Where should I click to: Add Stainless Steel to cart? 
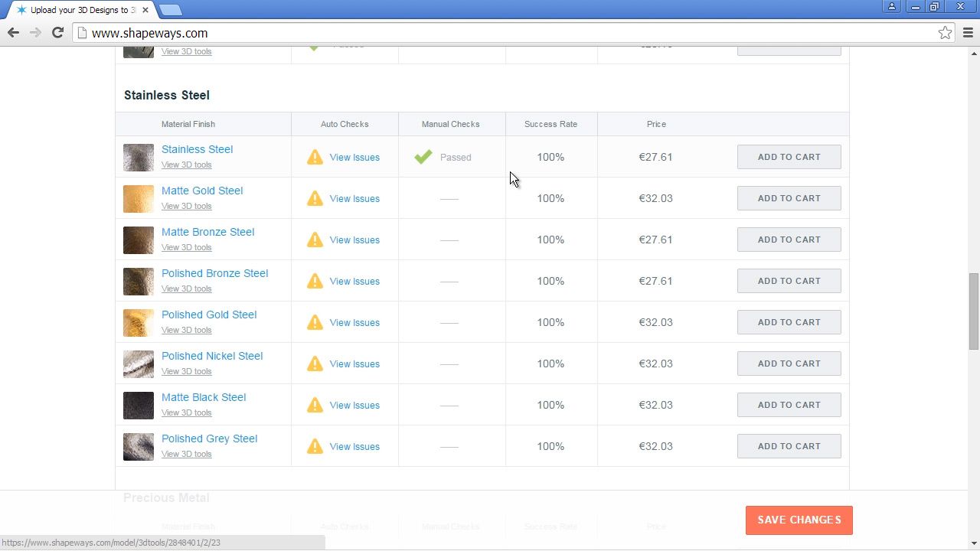pyautogui.click(x=789, y=157)
